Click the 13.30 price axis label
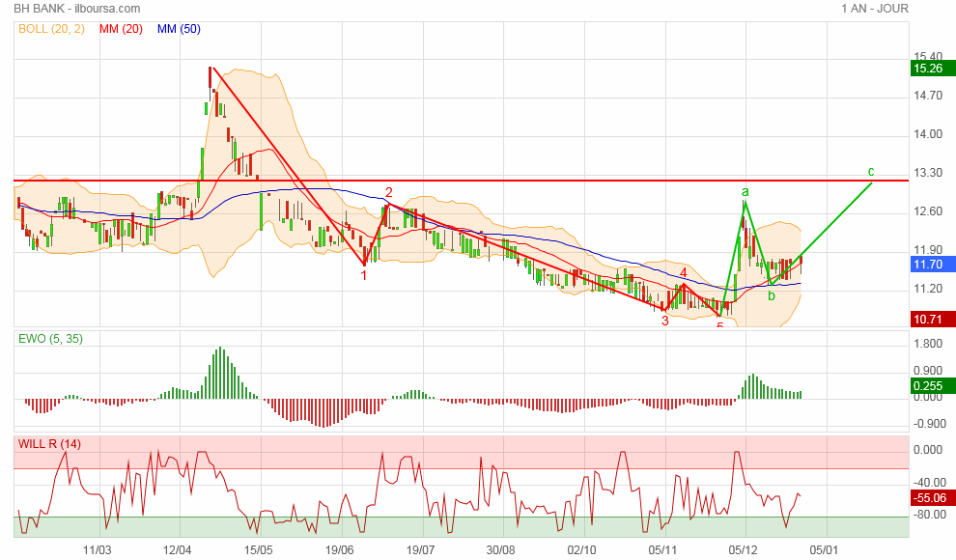The height and width of the screenshot is (560, 956). (928, 173)
